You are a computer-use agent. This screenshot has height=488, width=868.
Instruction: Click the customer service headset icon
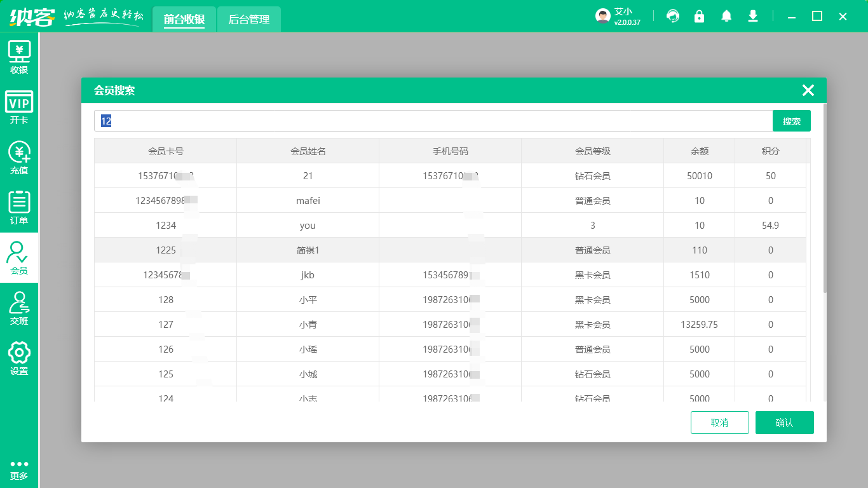pos(672,17)
